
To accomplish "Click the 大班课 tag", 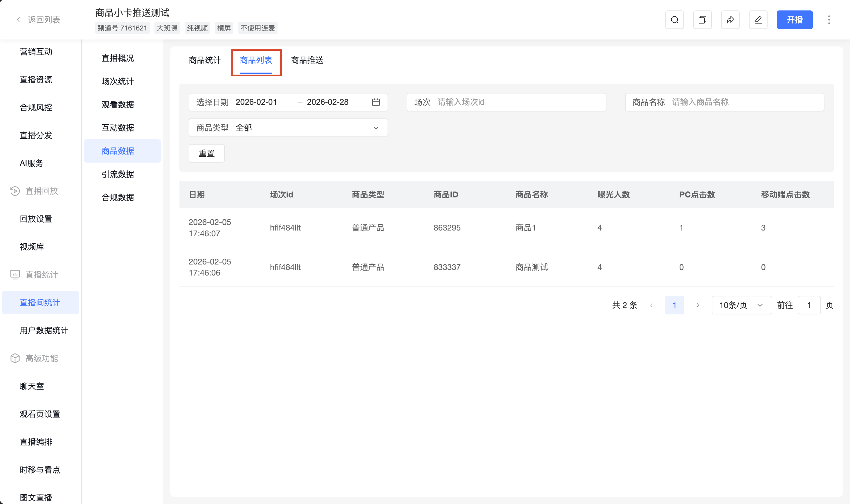I will 167,28.
